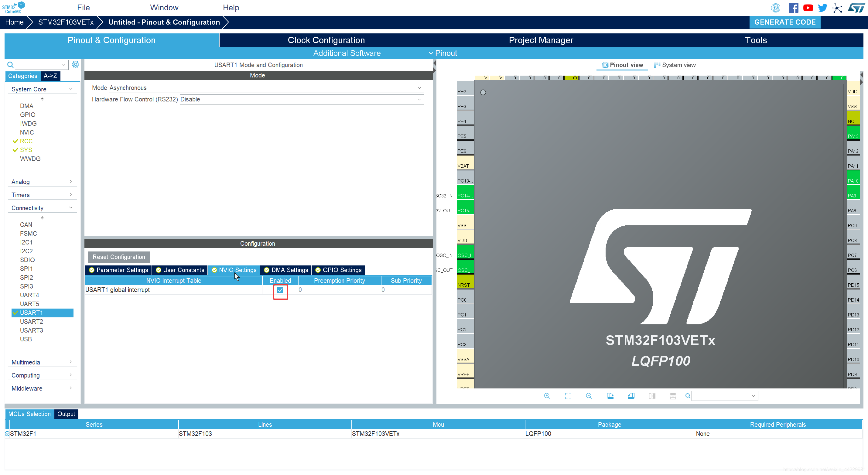Screen dimensions: 868x475
Task: Fit the chip view to the window
Action: (568, 396)
